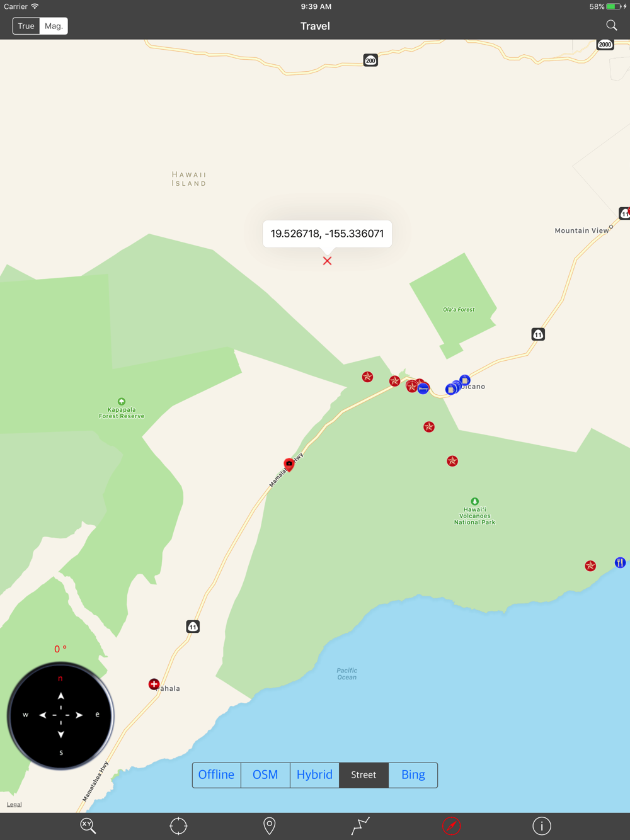
Task: Open the info circle icon
Action: [542, 826]
